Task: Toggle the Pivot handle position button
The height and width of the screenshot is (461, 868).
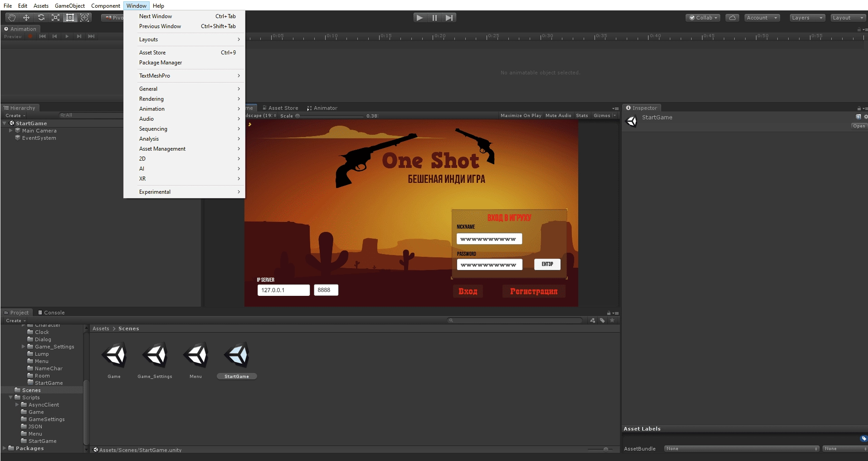Action: pos(112,18)
